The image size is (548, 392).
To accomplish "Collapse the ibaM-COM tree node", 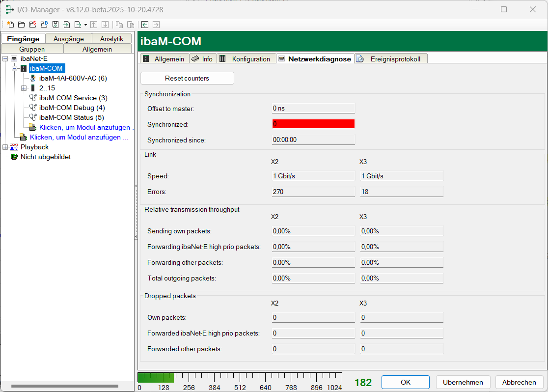I will (x=15, y=68).
